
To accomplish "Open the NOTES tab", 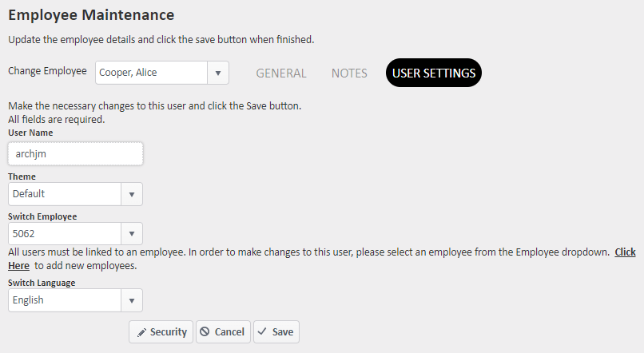I will tap(349, 73).
